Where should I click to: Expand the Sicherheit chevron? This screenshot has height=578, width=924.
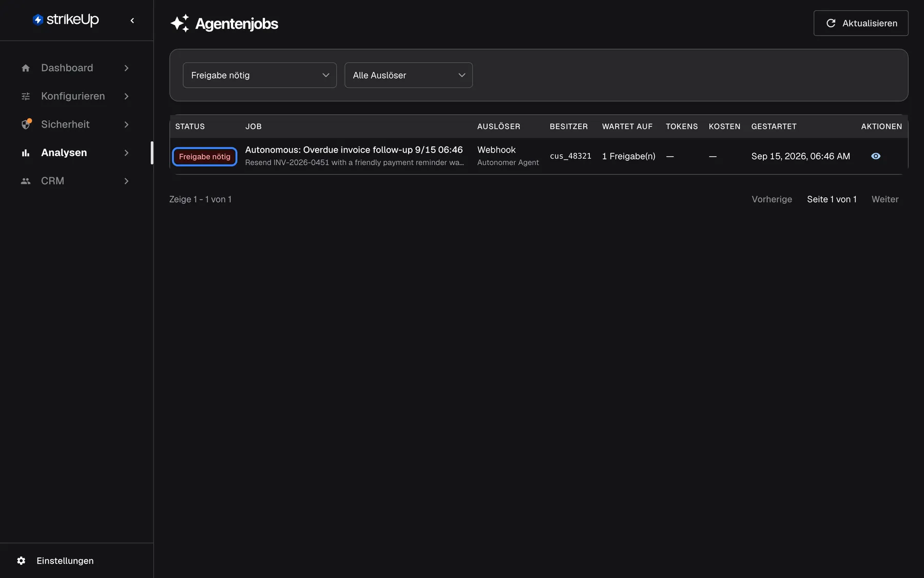pos(126,124)
